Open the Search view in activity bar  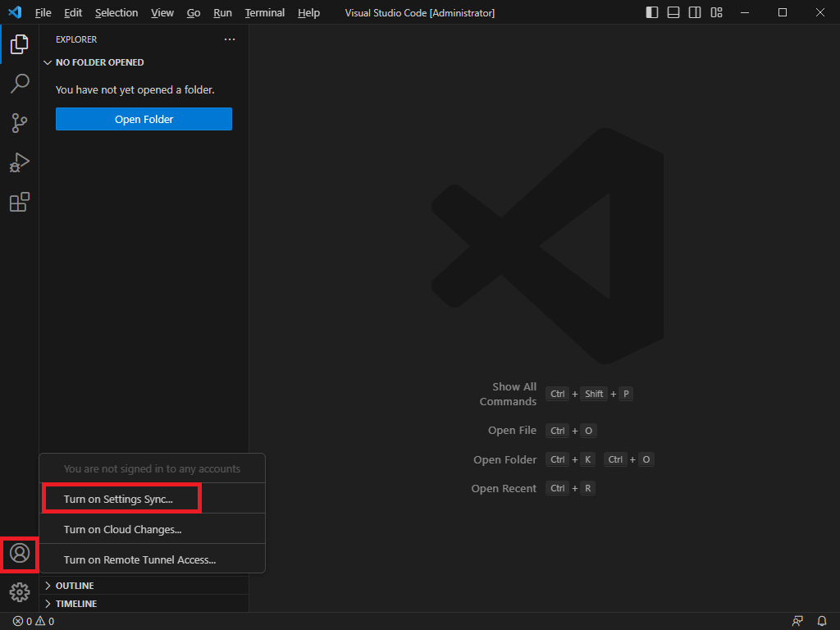point(20,84)
